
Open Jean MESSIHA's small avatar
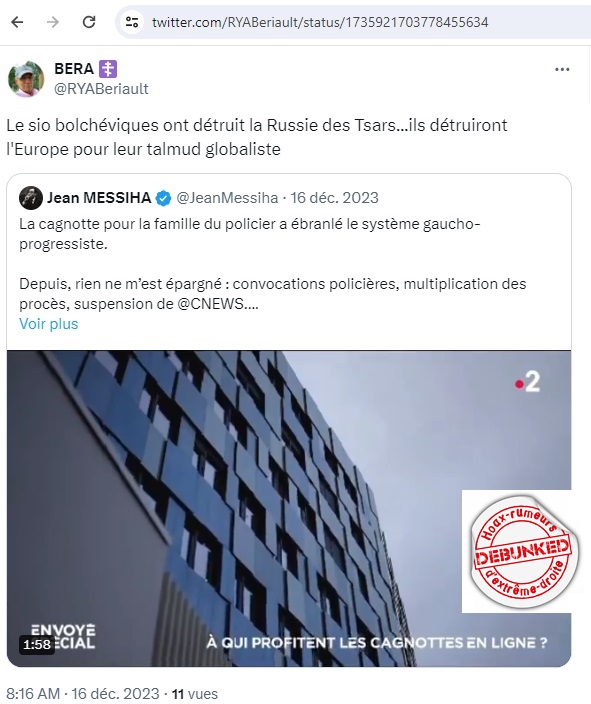coord(31,198)
